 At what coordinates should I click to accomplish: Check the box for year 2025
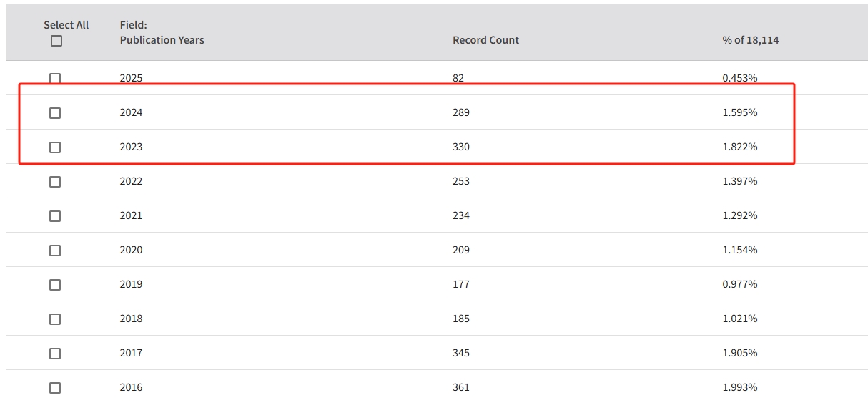click(x=55, y=78)
